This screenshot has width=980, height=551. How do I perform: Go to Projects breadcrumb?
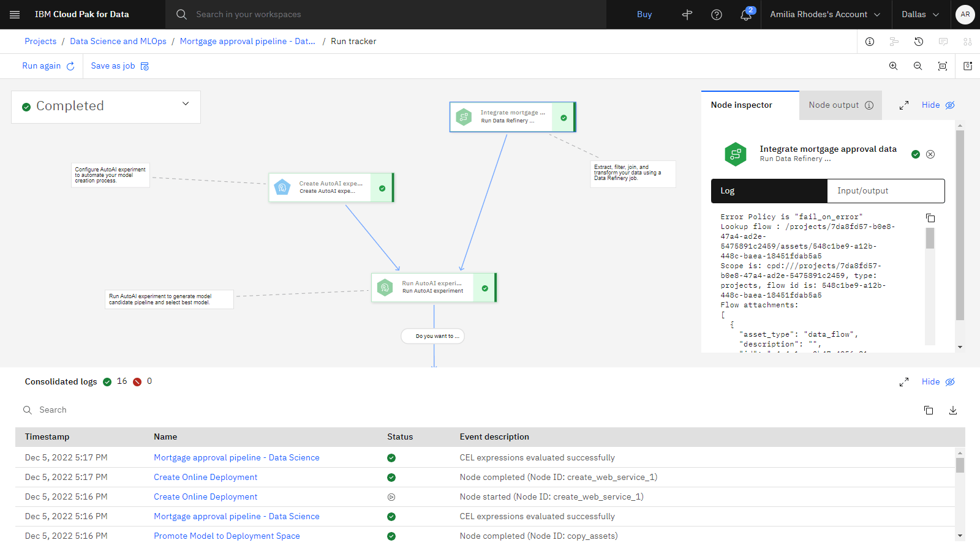[x=40, y=42]
